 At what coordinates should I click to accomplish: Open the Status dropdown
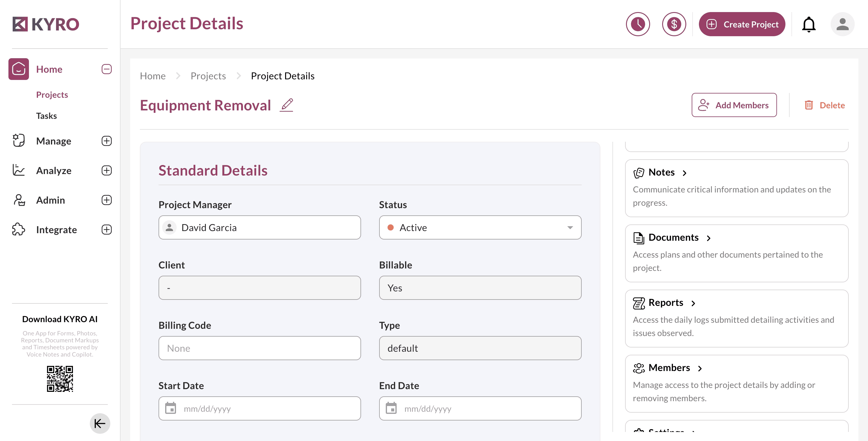(480, 227)
